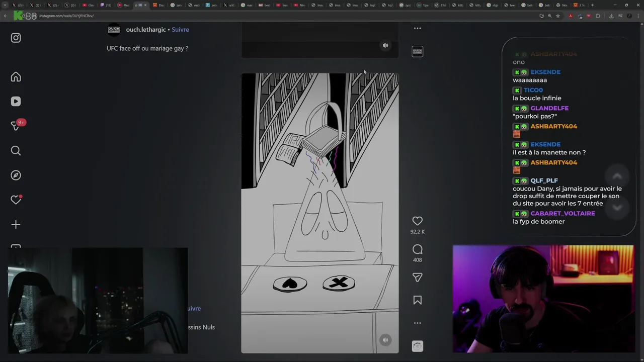Switch to the 'Doc' tab
Viewport: 644px width, 362px height.
pyautogui.click(x=158, y=5)
